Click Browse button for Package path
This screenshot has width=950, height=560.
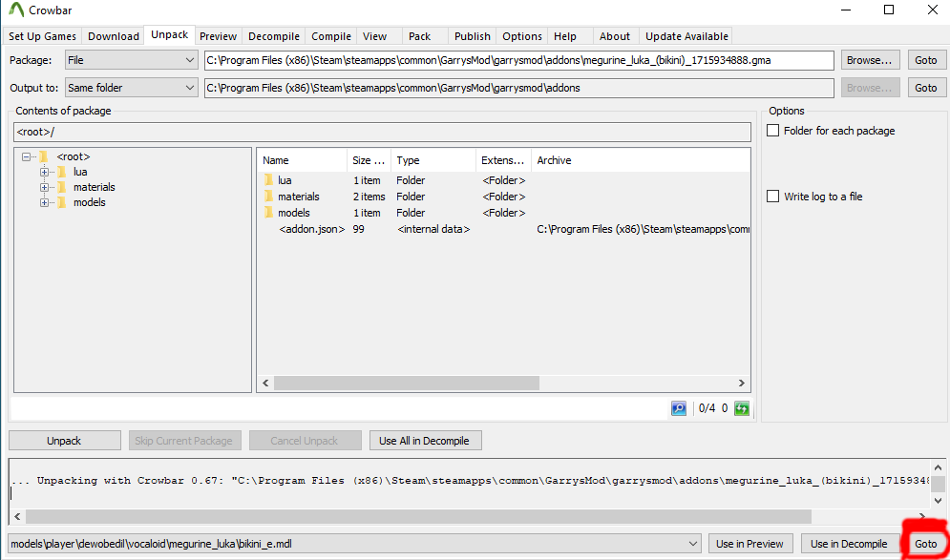(870, 60)
